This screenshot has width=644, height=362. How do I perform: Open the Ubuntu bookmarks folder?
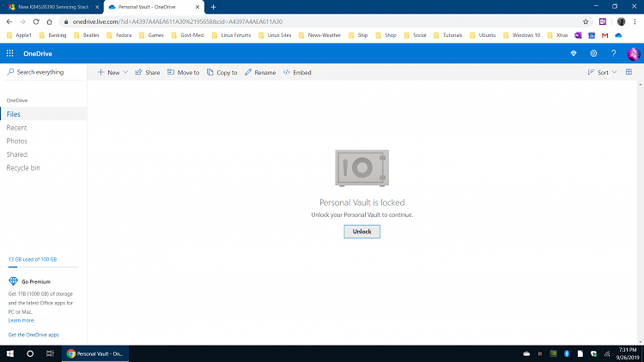coord(483,35)
